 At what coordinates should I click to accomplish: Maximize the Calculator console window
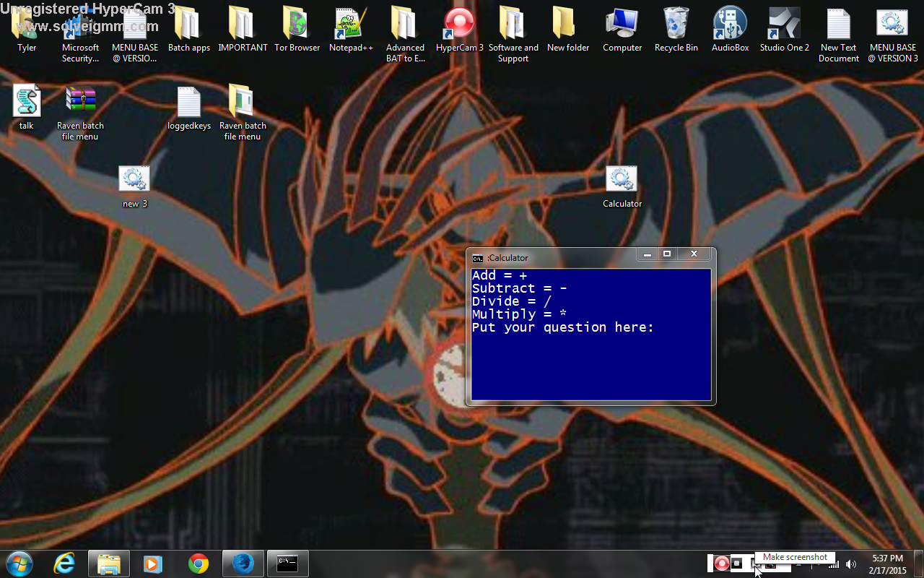coord(667,254)
